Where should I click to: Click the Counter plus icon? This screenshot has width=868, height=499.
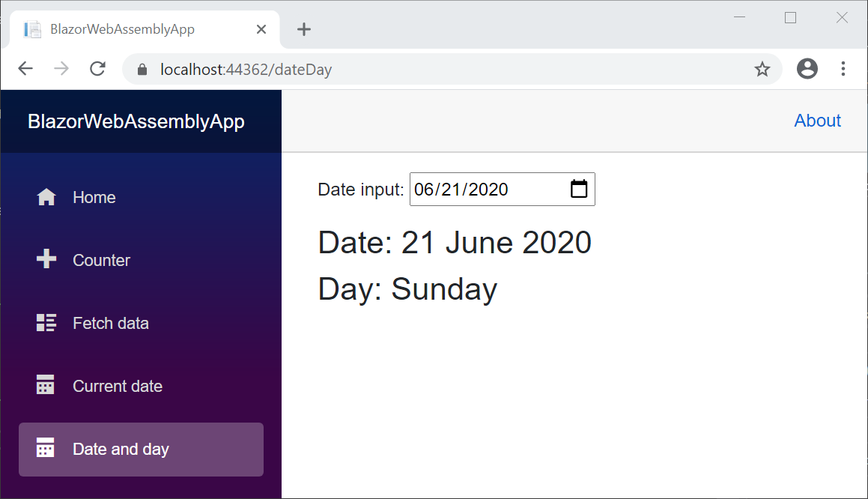pos(46,259)
